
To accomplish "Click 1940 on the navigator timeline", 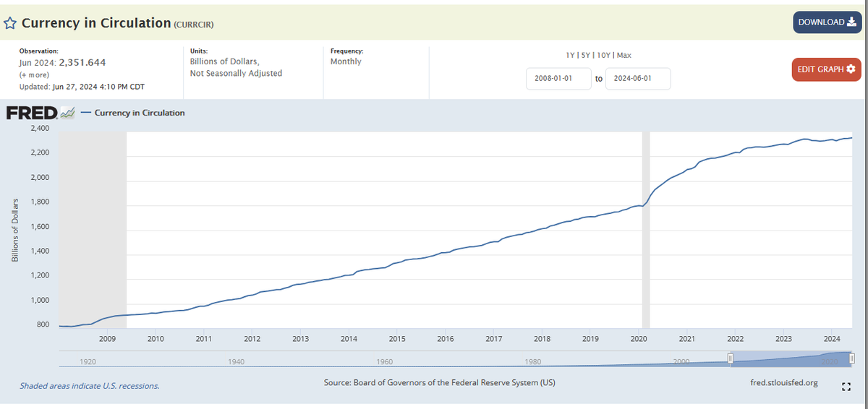I will coord(236,361).
